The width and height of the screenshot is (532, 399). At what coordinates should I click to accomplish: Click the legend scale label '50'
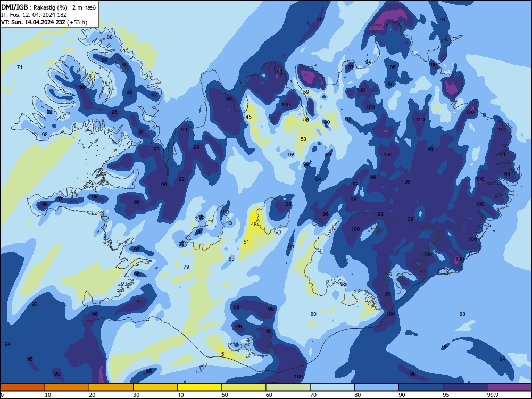click(225, 395)
